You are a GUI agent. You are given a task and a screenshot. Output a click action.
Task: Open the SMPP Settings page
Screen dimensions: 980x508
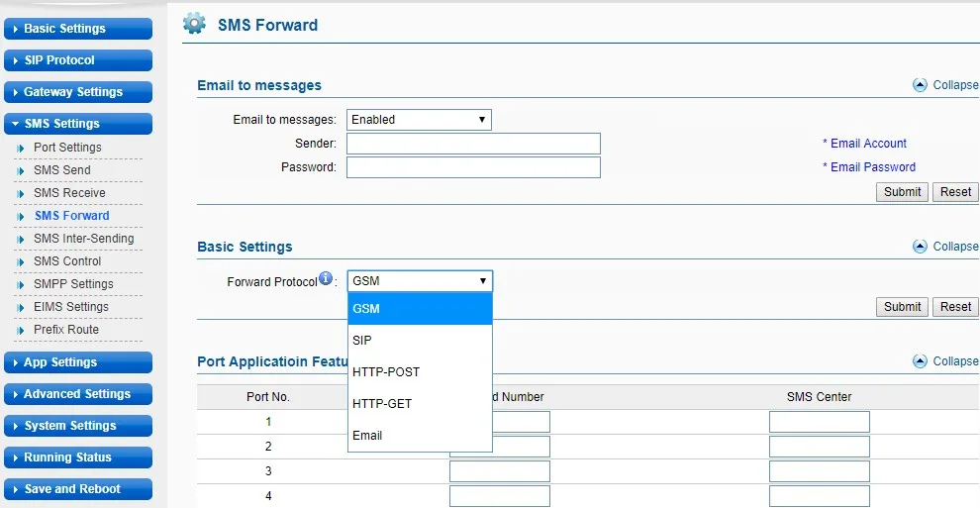[x=73, y=284]
